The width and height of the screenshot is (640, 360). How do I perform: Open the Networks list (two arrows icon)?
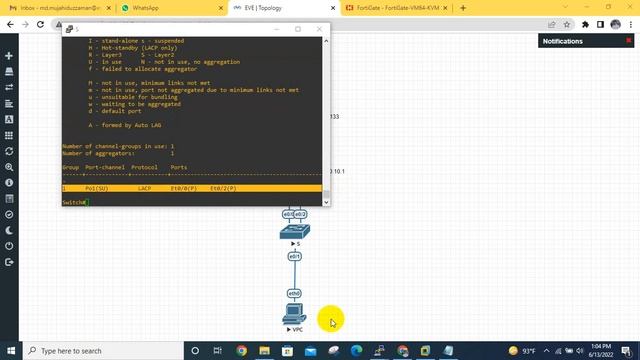pos(9,87)
